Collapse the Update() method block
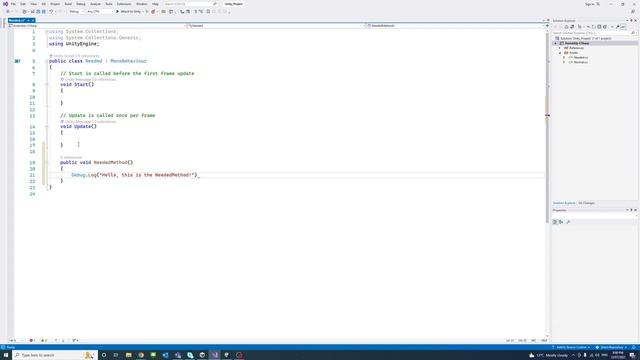The height and width of the screenshot is (360, 640). 47,127
